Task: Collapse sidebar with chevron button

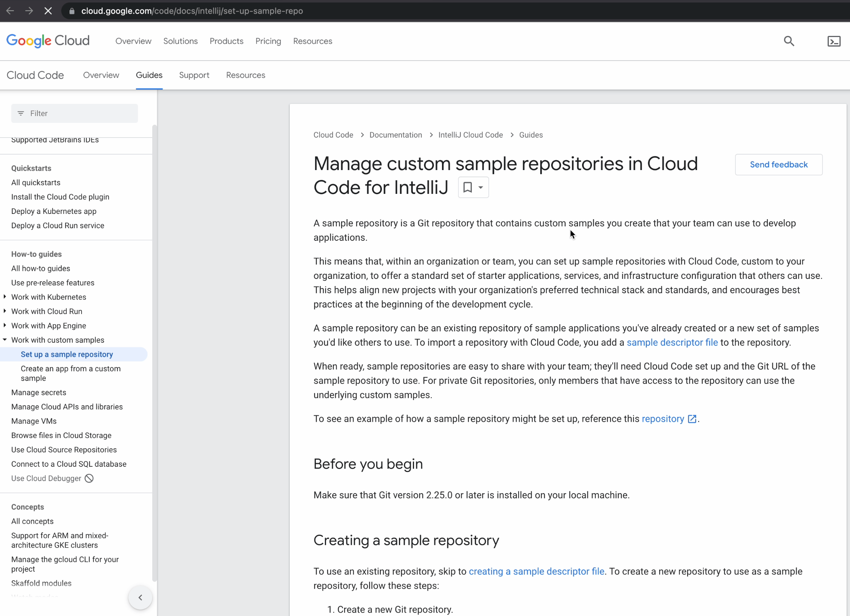Action: point(140,597)
